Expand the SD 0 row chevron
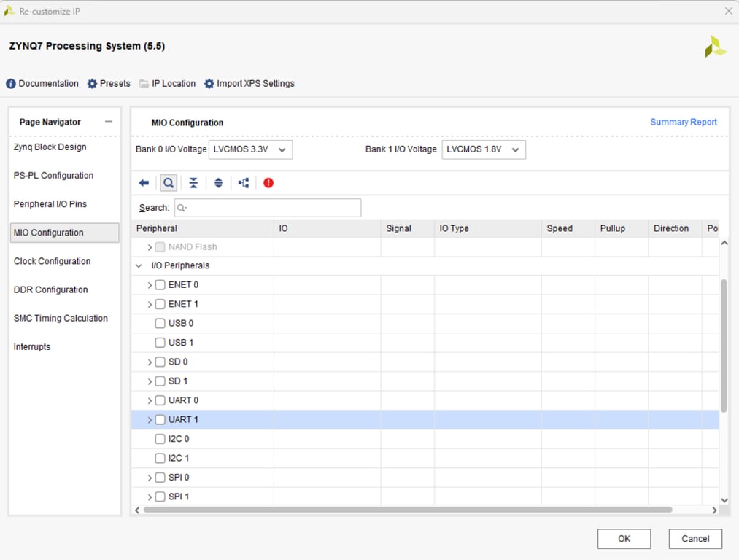Screen dimensions: 739x560 (150, 362)
